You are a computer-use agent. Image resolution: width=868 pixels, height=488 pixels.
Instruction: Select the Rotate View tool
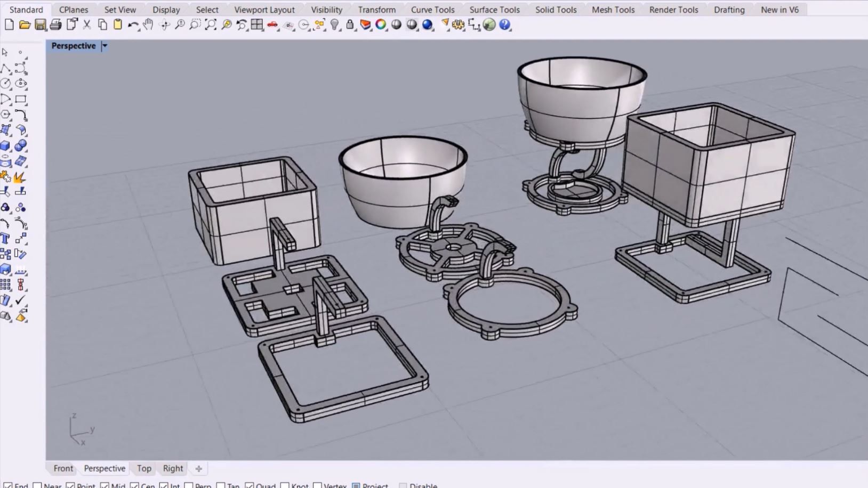[x=164, y=25]
